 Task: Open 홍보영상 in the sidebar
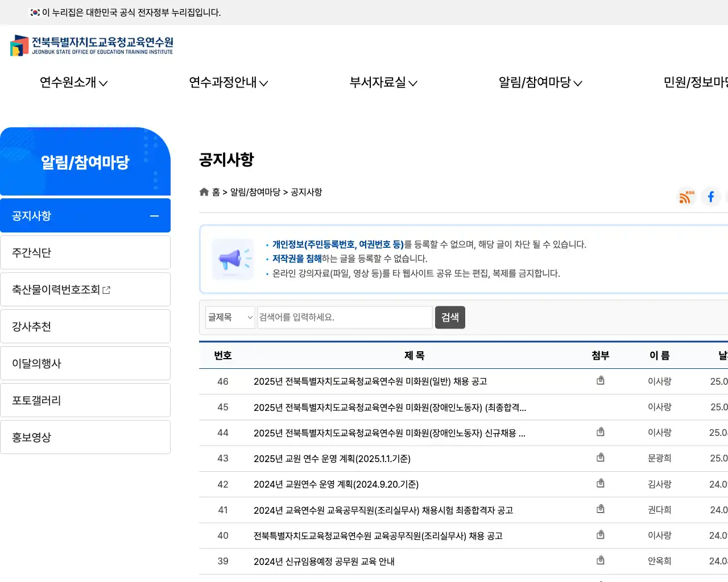[x=85, y=437]
